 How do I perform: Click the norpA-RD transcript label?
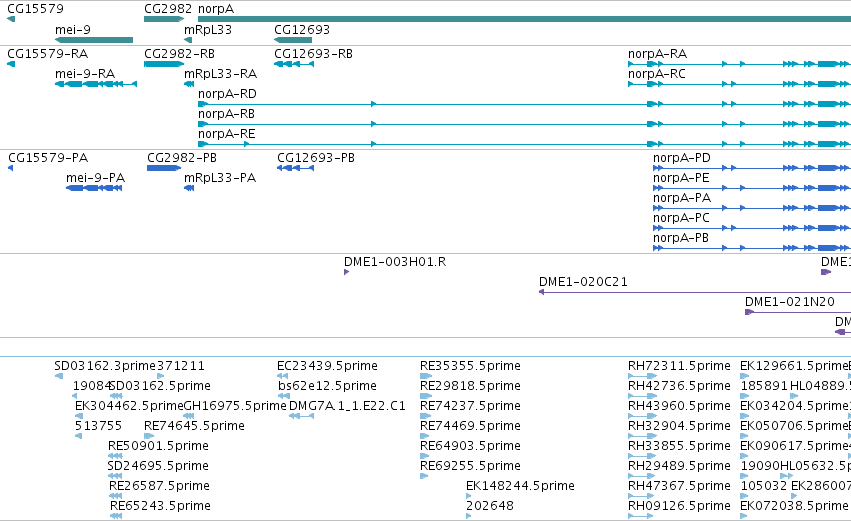click(x=227, y=94)
